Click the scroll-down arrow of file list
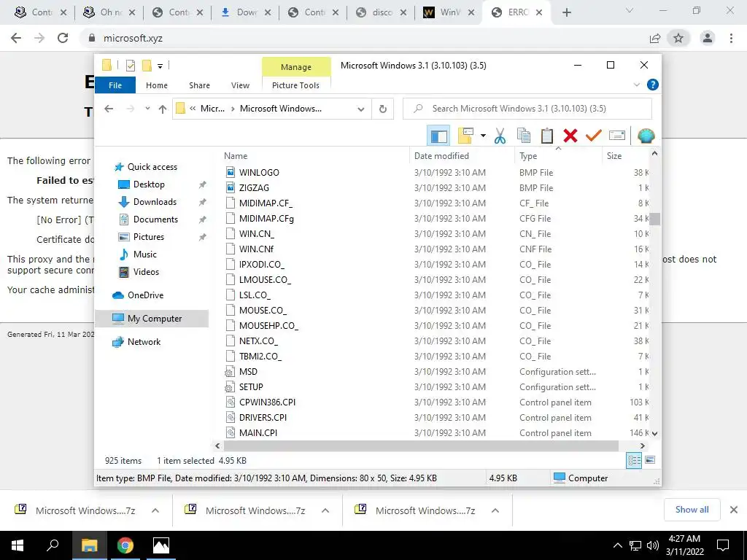Image resolution: width=747 pixels, height=560 pixels. point(654,433)
